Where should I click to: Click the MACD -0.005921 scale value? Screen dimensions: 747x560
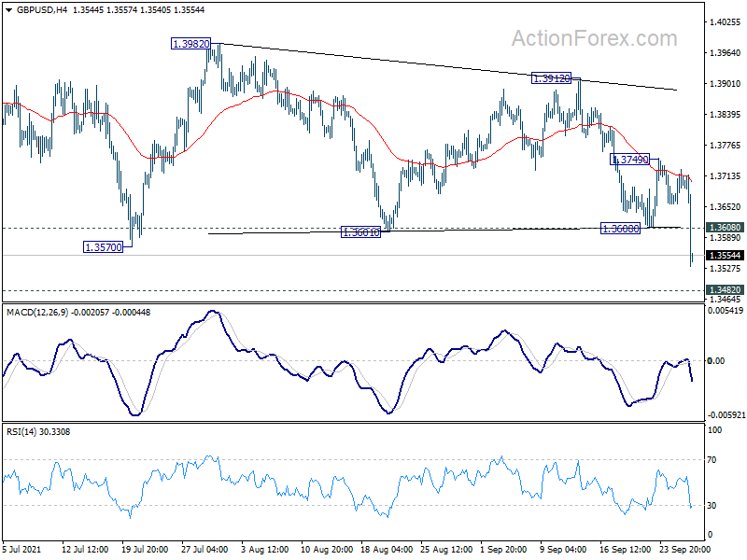point(726,415)
